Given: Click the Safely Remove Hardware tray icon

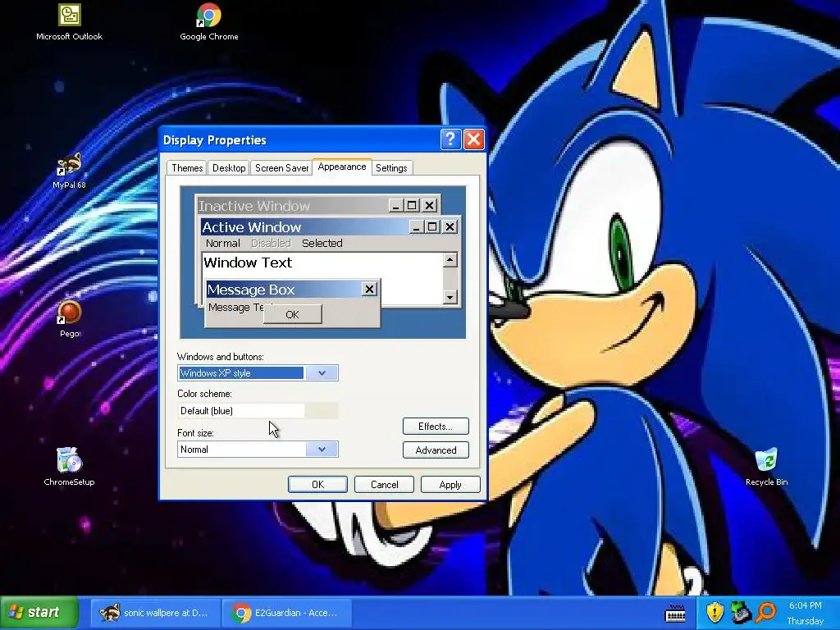Looking at the screenshot, I should [x=741, y=612].
